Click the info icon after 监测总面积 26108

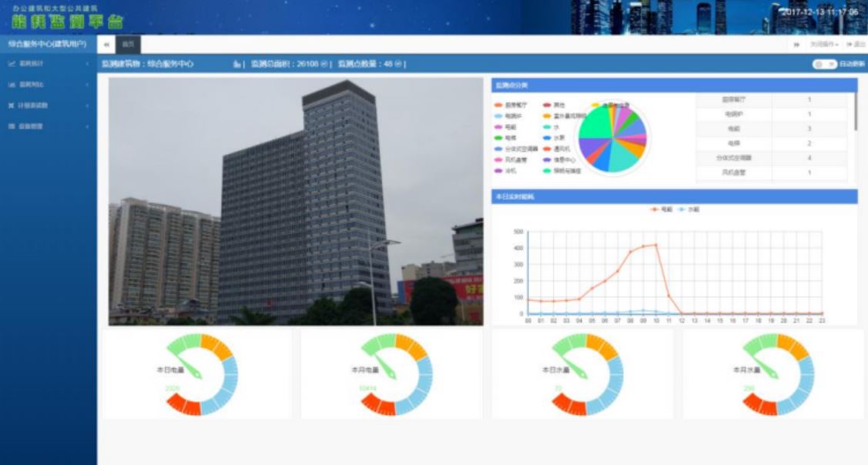pyautogui.click(x=324, y=64)
